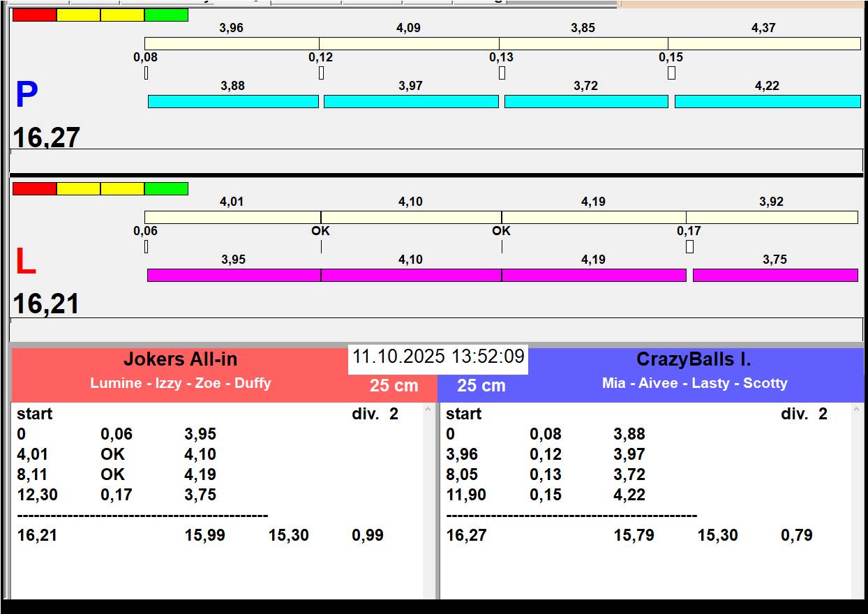
Task: Click the red start light in lane P
Action: [x=34, y=15]
